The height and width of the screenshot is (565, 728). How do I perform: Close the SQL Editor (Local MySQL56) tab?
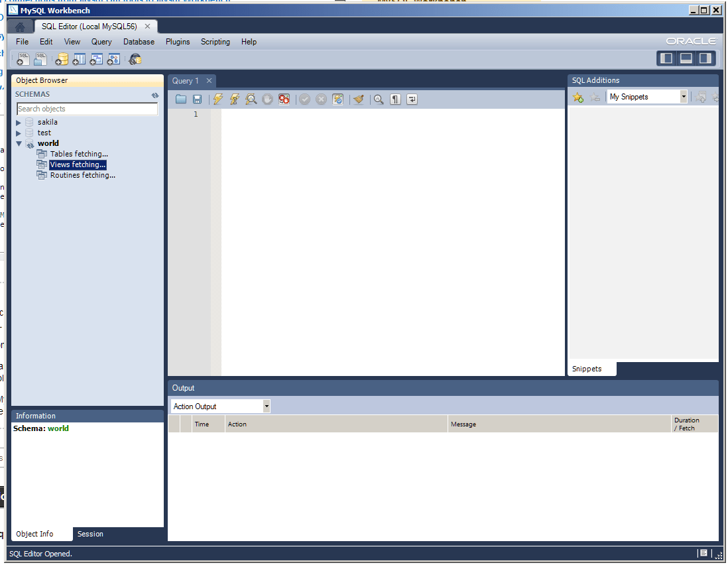click(x=148, y=27)
